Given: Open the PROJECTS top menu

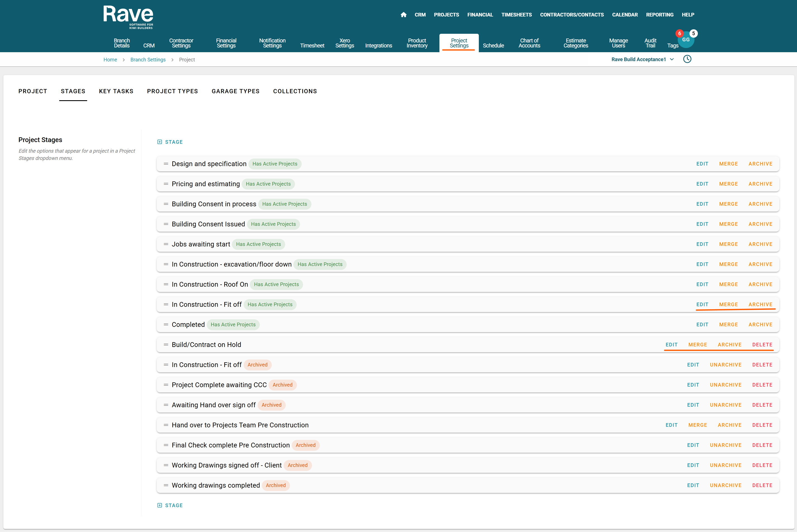Looking at the screenshot, I should tap(446, 15).
